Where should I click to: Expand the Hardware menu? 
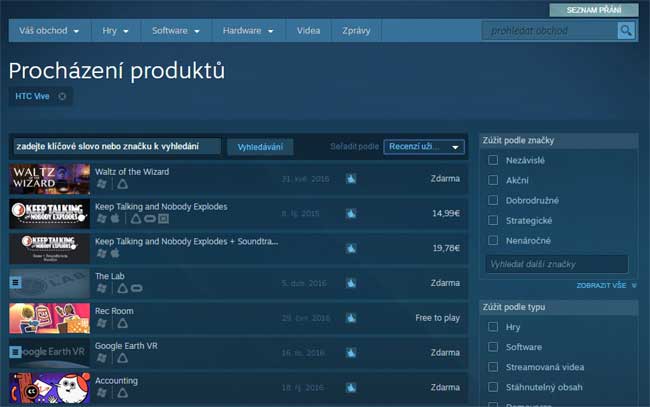(248, 31)
